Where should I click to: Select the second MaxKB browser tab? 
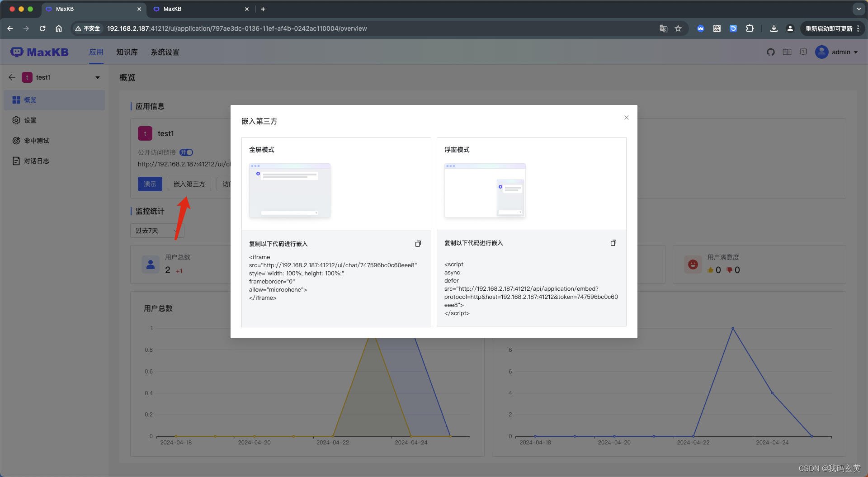tap(200, 9)
